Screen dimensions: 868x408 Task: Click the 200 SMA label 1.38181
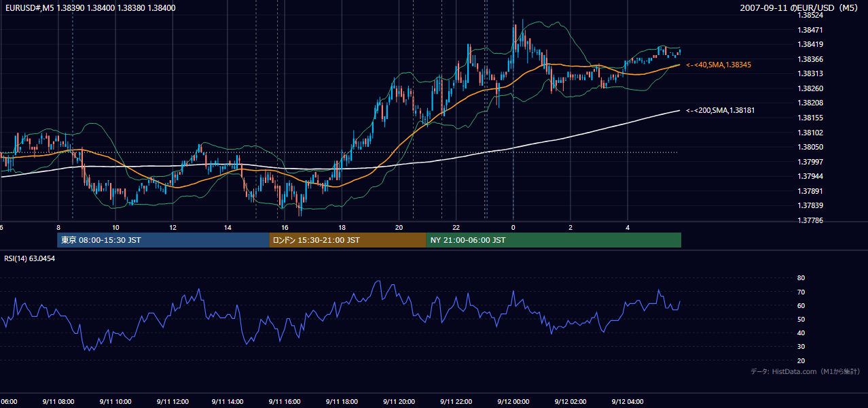[x=721, y=110]
